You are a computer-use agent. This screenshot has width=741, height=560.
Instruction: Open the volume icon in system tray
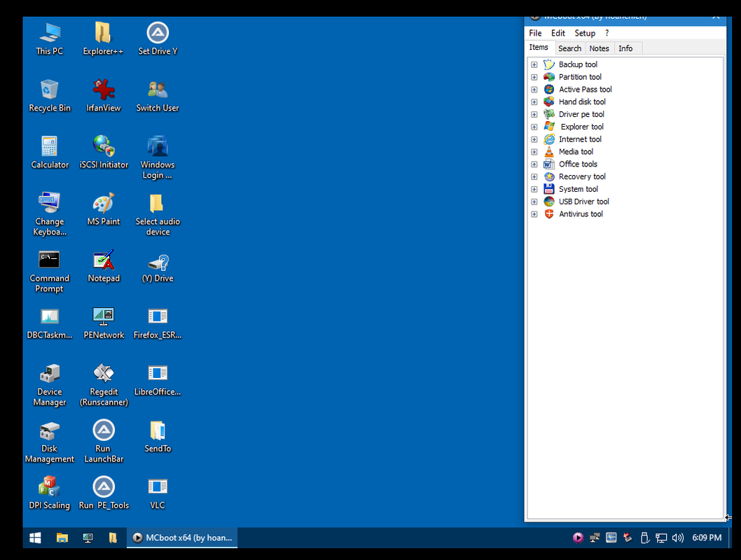point(678,538)
